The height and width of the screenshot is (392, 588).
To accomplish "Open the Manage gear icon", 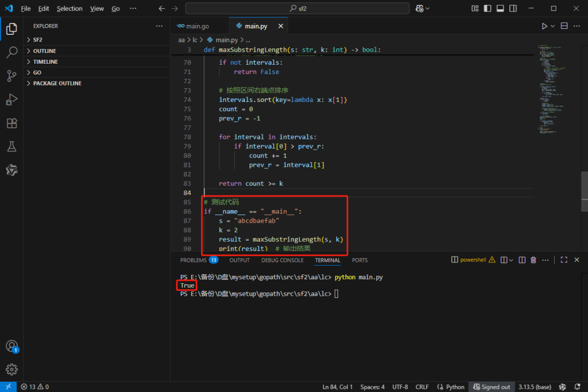I will coord(11,370).
